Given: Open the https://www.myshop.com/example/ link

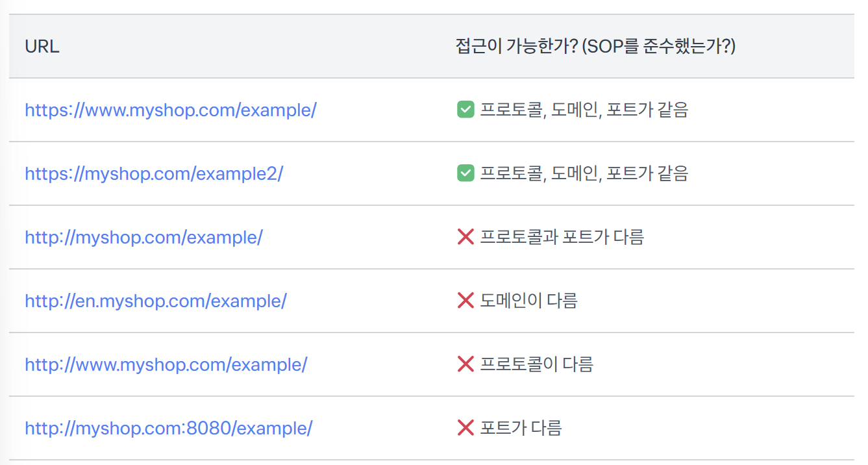Looking at the screenshot, I should 171,110.
